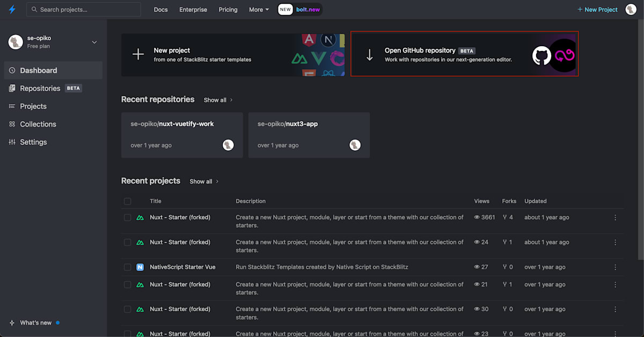Click the BETA badge beside Repositories
The height and width of the screenshot is (337, 644).
[73, 89]
